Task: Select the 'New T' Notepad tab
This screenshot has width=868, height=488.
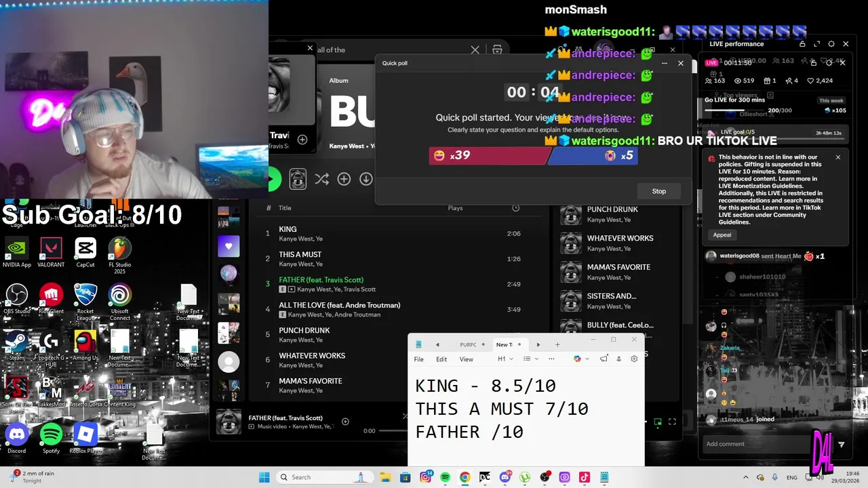Action: click(x=509, y=344)
